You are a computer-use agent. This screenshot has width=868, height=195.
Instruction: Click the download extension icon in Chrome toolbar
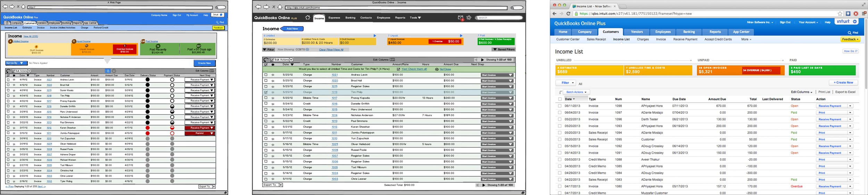(x=848, y=14)
